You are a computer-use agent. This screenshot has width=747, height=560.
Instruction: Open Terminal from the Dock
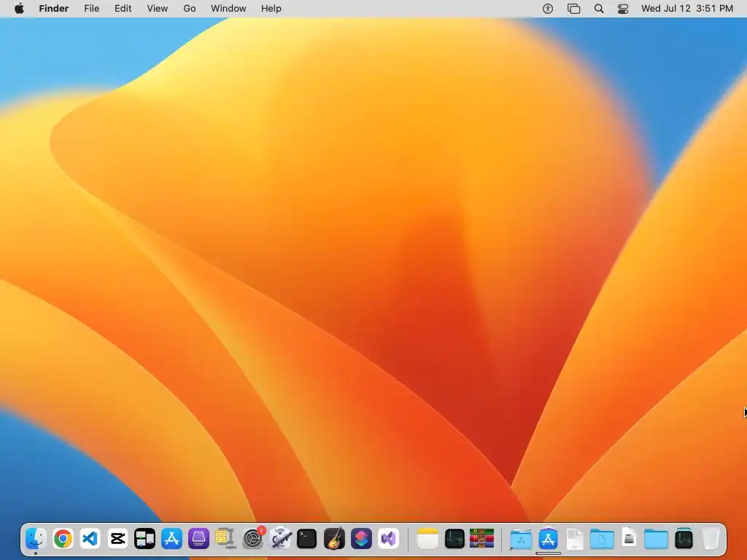pyautogui.click(x=307, y=539)
